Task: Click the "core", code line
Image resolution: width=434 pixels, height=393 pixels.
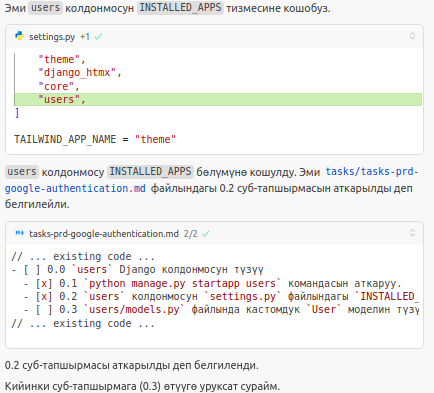Action: tap(59, 86)
